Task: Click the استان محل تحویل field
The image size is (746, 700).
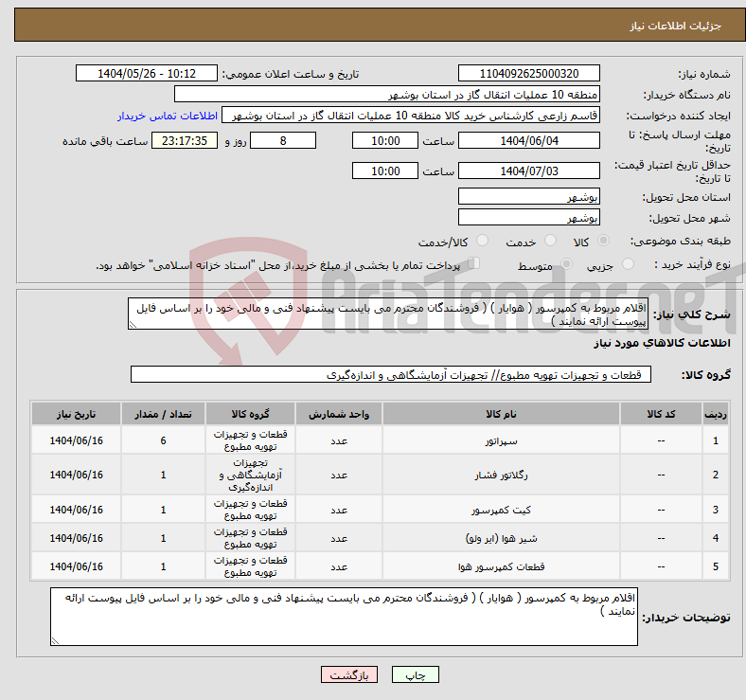Action: point(528,197)
